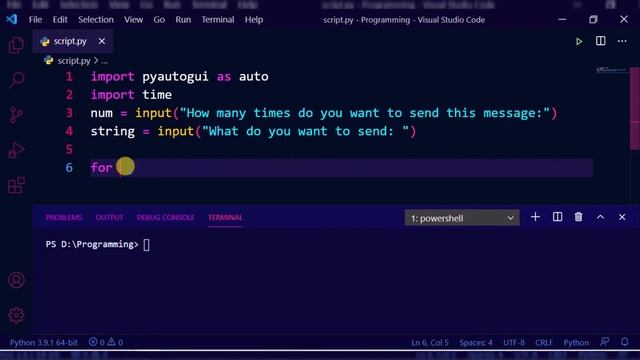Run Python file with play button
640x360 pixels.
(579, 41)
